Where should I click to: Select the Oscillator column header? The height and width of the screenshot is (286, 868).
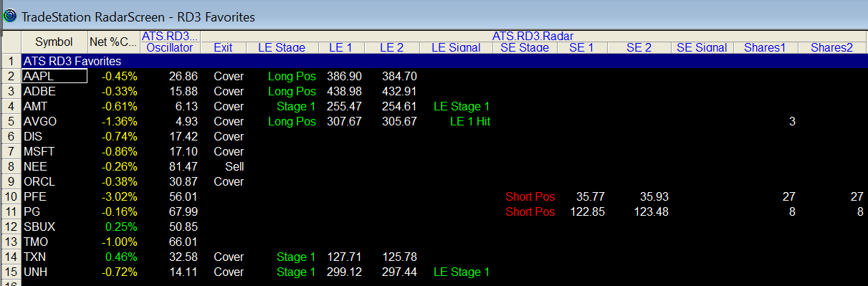pos(170,48)
